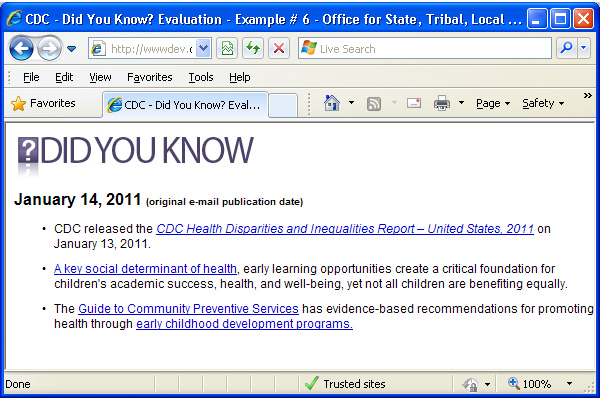Open early childhood development programs link
Screen dimensions: 600x400
244,324
